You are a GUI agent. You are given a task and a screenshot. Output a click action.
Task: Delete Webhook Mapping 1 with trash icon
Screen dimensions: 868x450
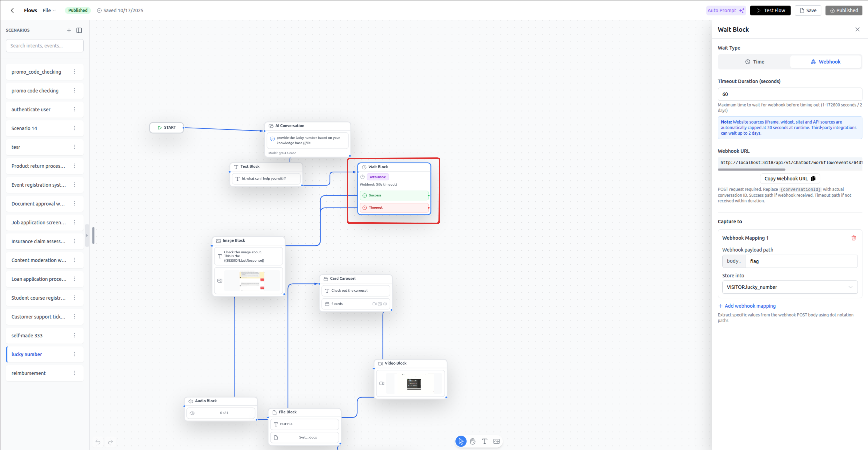(x=854, y=238)
